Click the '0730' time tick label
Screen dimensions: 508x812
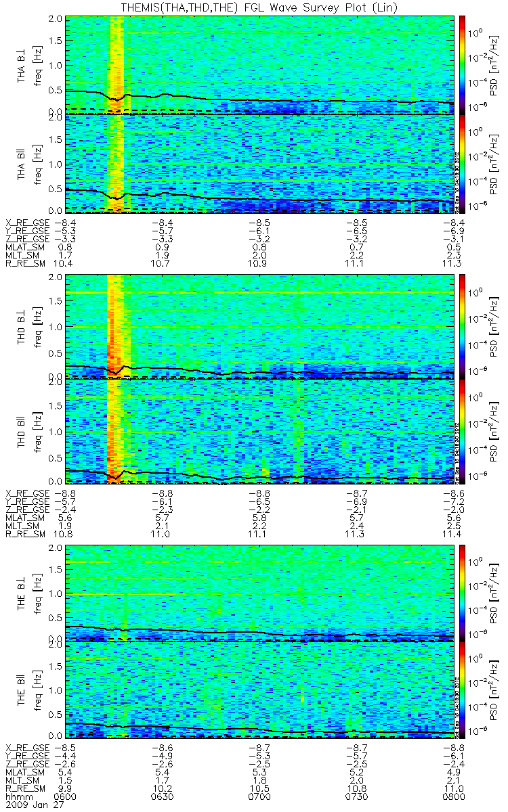pos(356,797)
